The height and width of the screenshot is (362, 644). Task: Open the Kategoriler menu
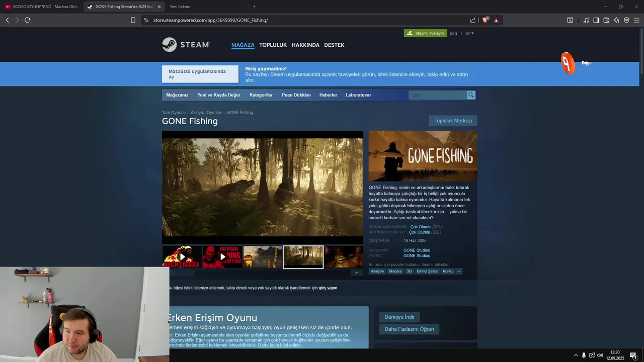[261, 95]
